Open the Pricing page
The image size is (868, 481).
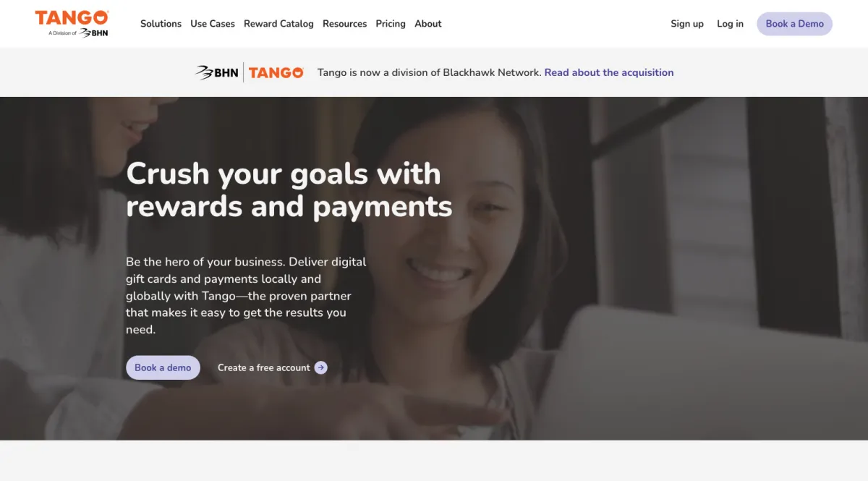(x=391, y=24)
